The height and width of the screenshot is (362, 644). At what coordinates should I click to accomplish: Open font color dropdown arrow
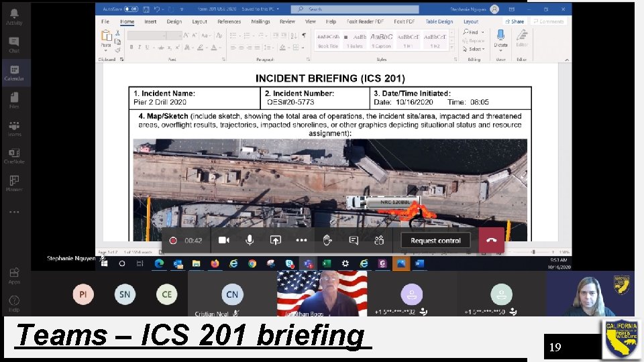click(x=220, y=48)
